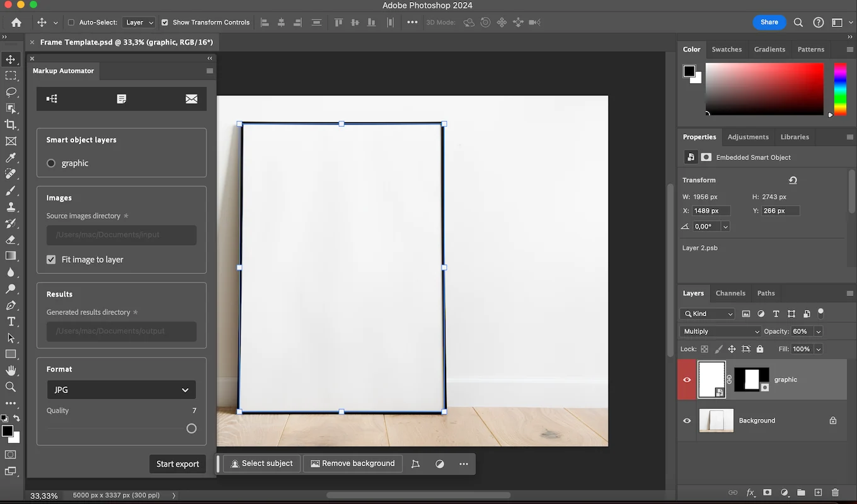This screenshot has width=857, height=504.
Task: Open the layer Opacity dropdown arrow
Action: coord(818,331)
